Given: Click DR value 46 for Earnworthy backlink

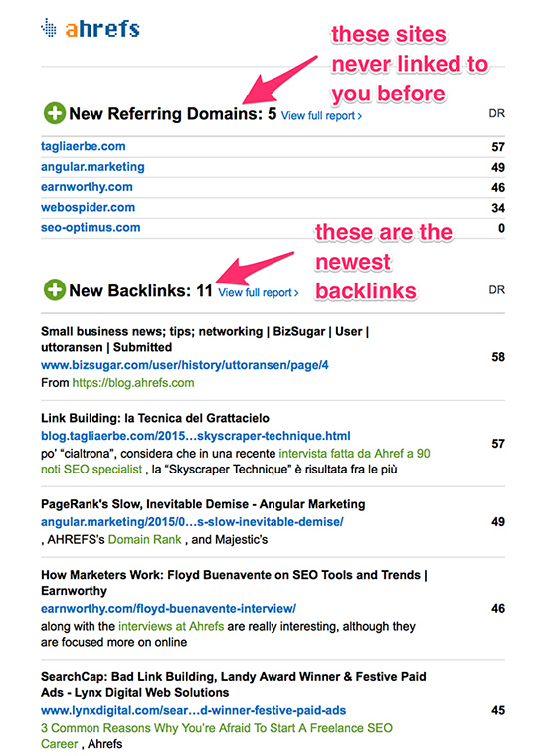Looking at the screenshot, I should pos(498,608).
